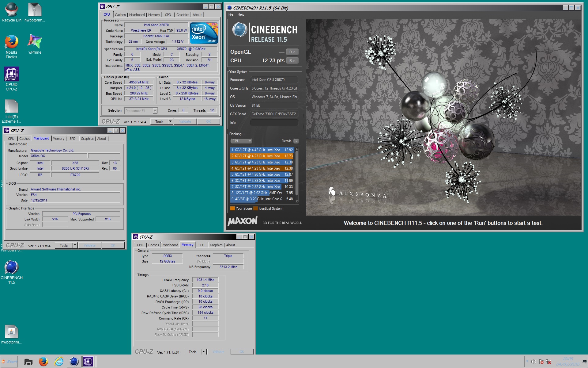Click the Details label in Ranking panel
The image size is (588, 368).
(286, 141)
